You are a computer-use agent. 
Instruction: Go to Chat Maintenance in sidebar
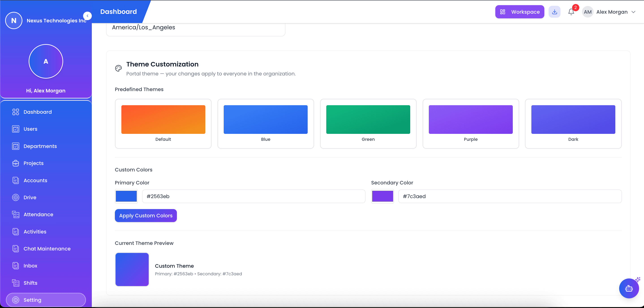47,248
